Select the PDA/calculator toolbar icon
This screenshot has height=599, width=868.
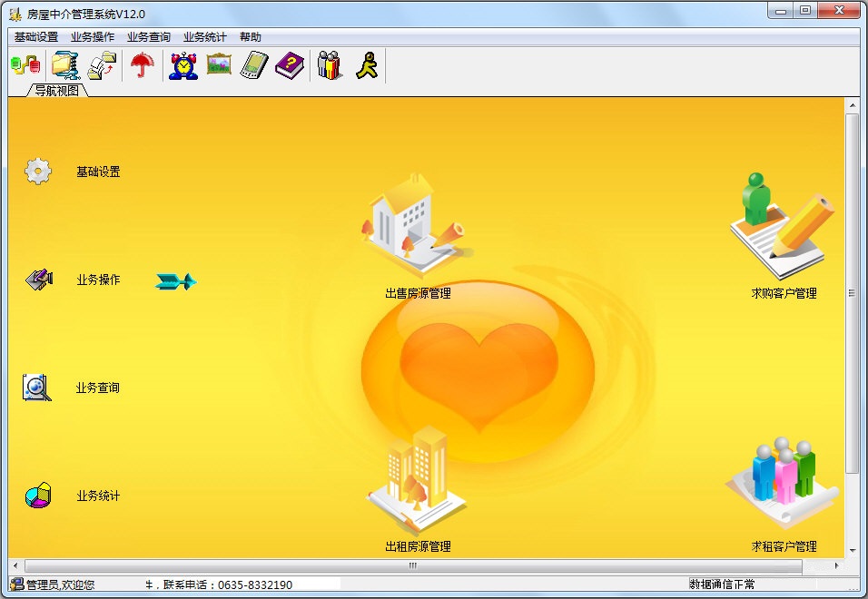click(253, 64)
